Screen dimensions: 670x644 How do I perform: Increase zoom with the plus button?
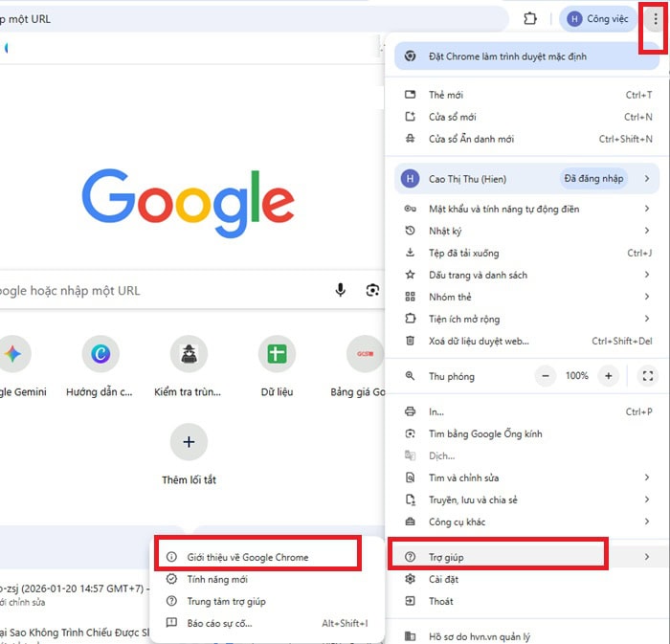(x=609, y=376)
